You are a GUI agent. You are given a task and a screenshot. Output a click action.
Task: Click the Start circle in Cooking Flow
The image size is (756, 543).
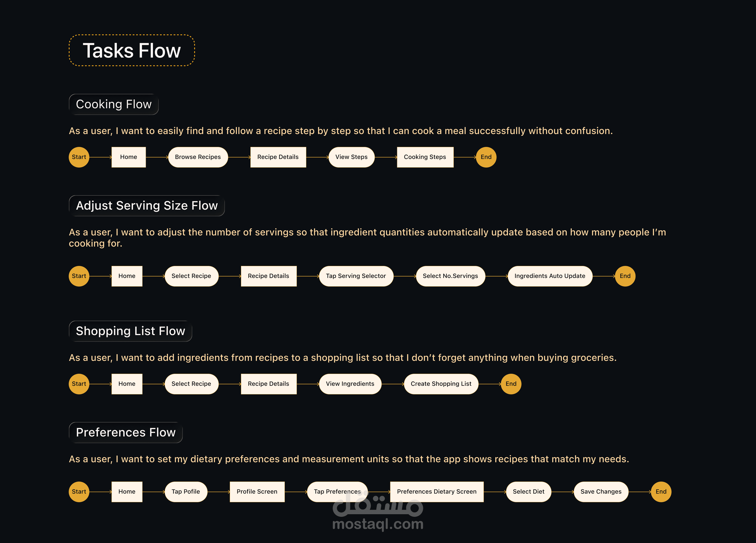79,157
